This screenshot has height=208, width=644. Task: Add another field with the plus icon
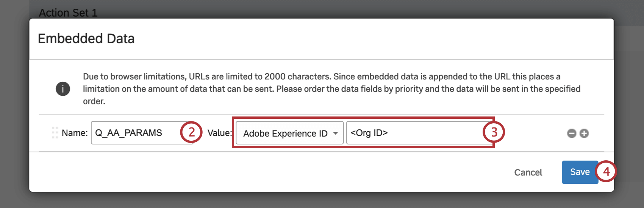click(584, 133)
